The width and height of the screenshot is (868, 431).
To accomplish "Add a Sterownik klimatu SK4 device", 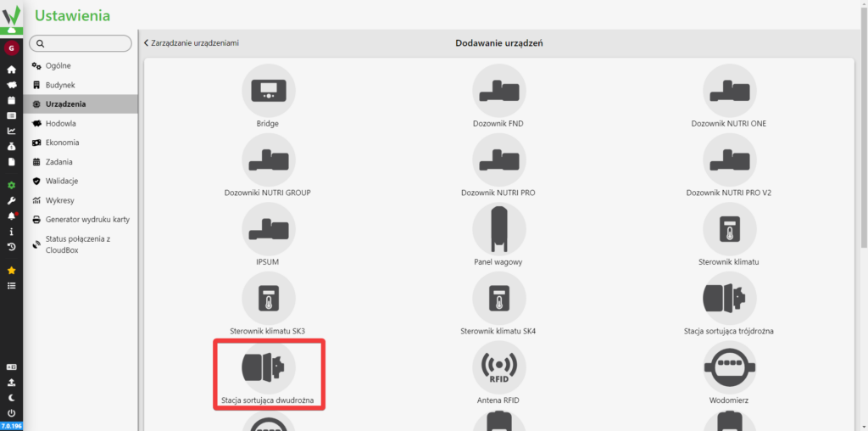I will [x=498, y=304].
